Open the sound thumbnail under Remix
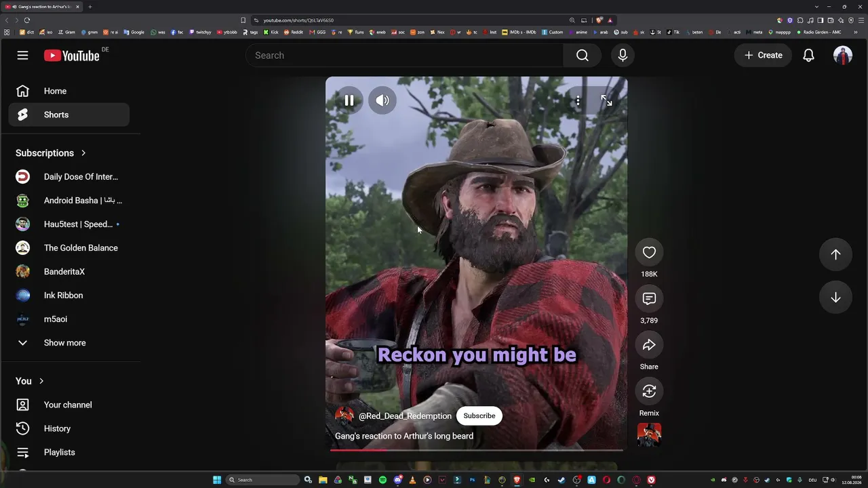Viewport: 868px width, 488px height. click(649, 435)
